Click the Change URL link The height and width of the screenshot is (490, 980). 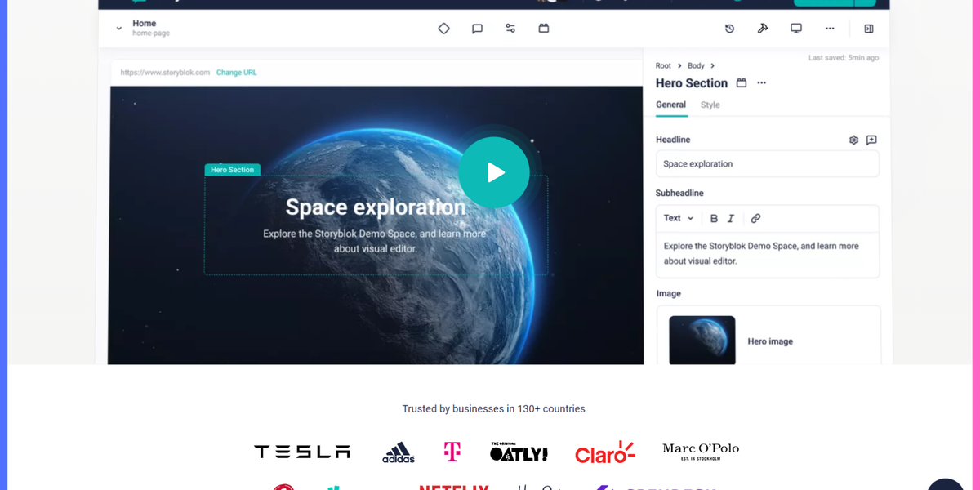coord(237,72)
